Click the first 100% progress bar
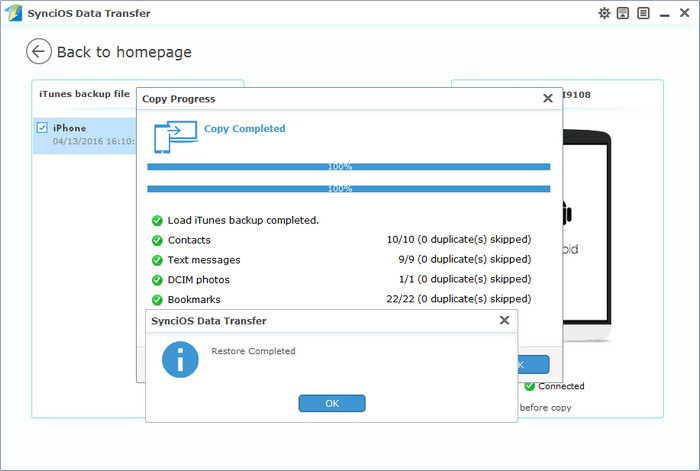This screenshot has height=471, width=700. pos(349,167)
